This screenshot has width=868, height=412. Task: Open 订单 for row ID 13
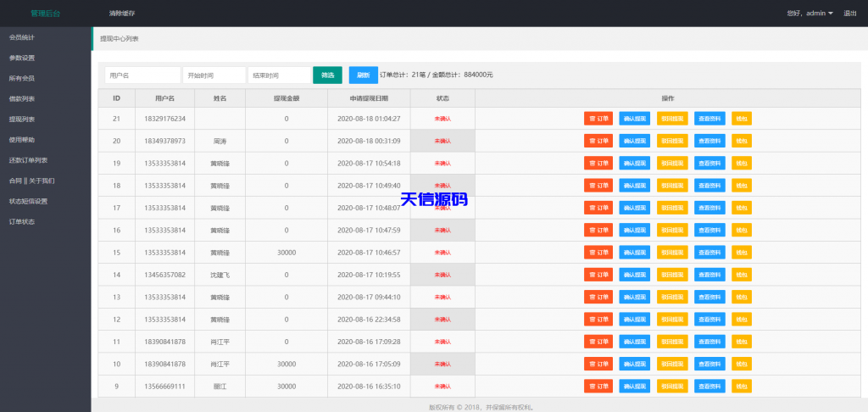(x=598, y=297)
